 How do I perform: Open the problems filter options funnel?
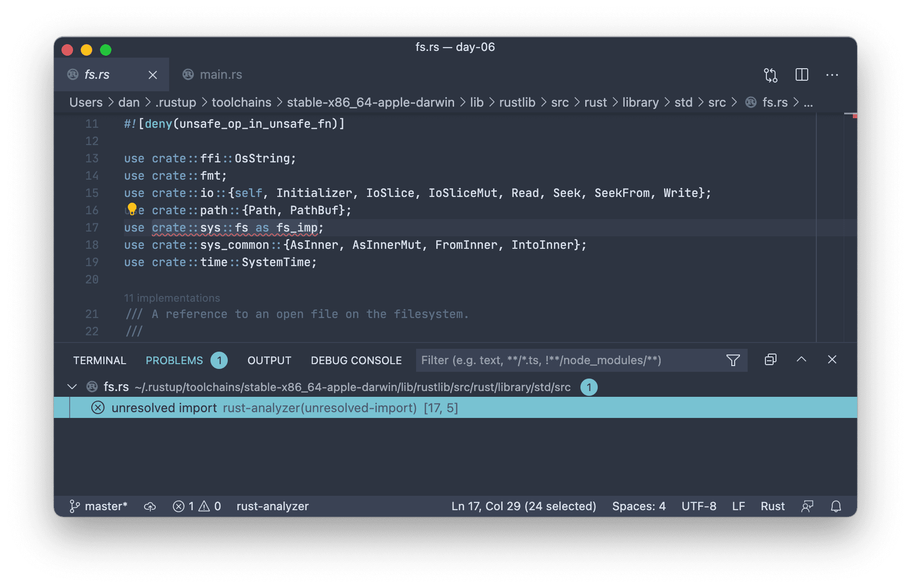point(733,360)
